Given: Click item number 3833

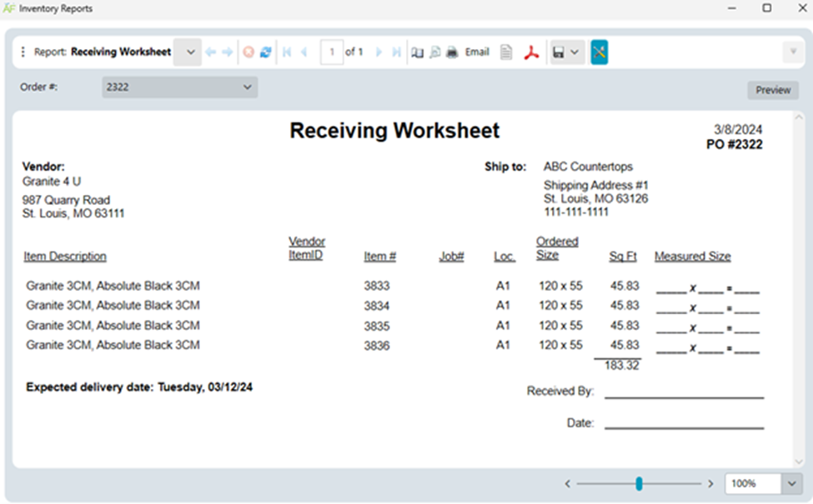Looking at the screenshot, I should tap(376, 286).
